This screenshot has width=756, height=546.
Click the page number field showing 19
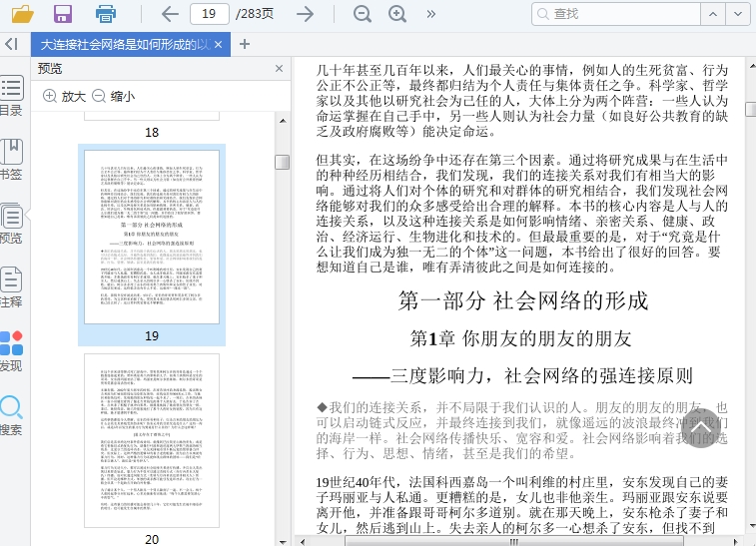210,14
